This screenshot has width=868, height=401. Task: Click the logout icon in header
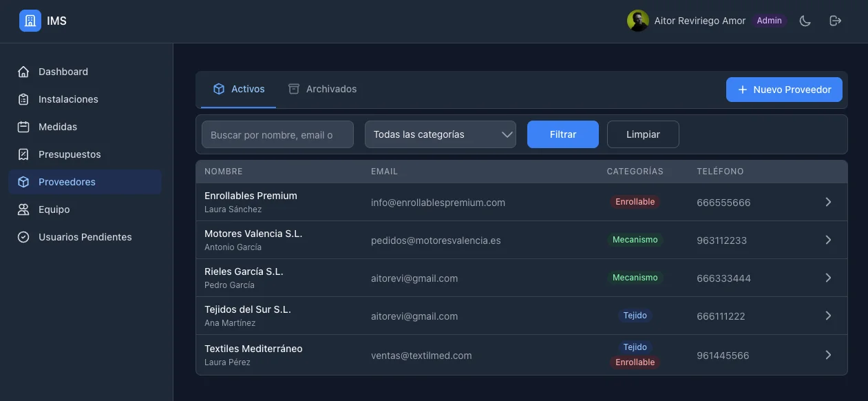pos(835,21)
